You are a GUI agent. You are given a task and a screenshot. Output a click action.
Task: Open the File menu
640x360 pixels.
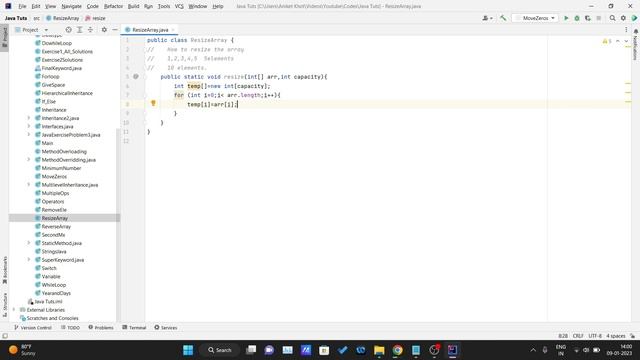(x=22, y=6)
